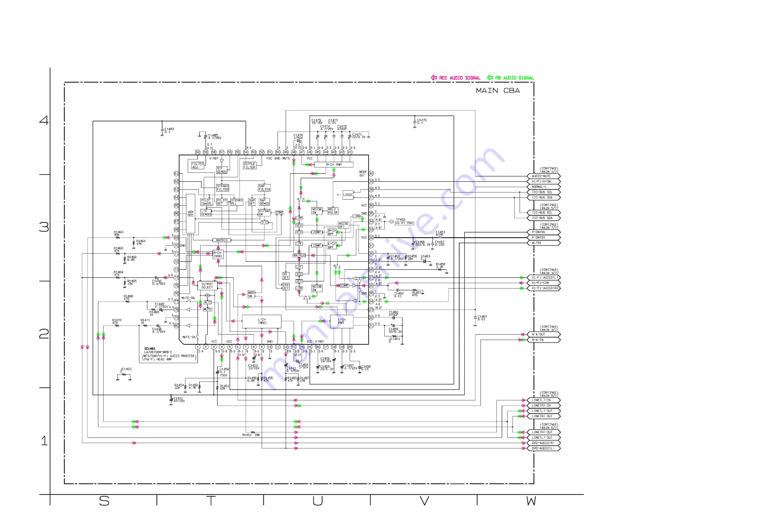This screenshot has width=760, height=532.
Task: Click the DVD-AUDIO(L) connector label
Action: (x=543, y=448)
